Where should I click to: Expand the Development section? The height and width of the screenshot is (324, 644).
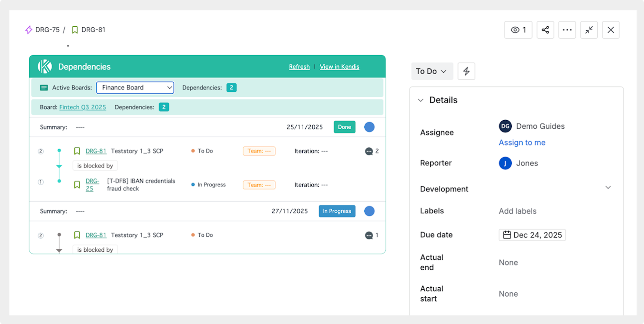pos(608,187)
